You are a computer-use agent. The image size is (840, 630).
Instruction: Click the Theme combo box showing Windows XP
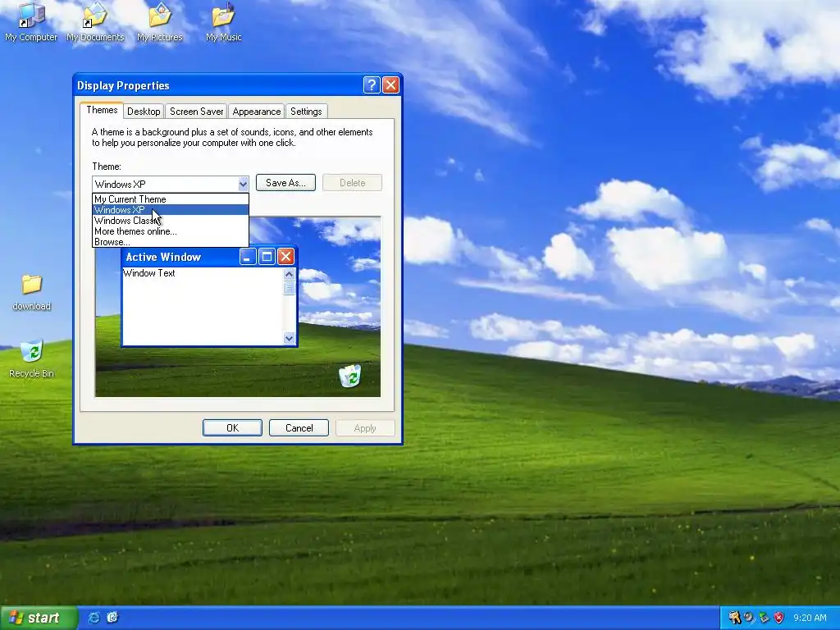[171, 184]
